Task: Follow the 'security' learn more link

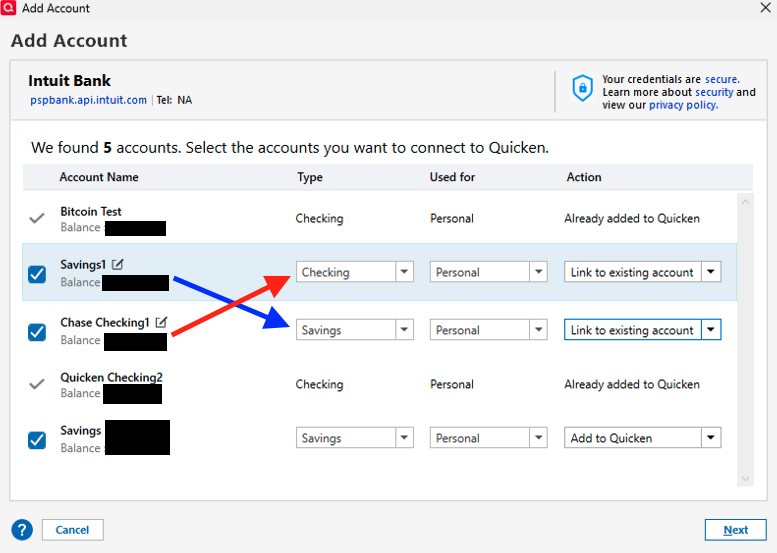Action: 714,92
